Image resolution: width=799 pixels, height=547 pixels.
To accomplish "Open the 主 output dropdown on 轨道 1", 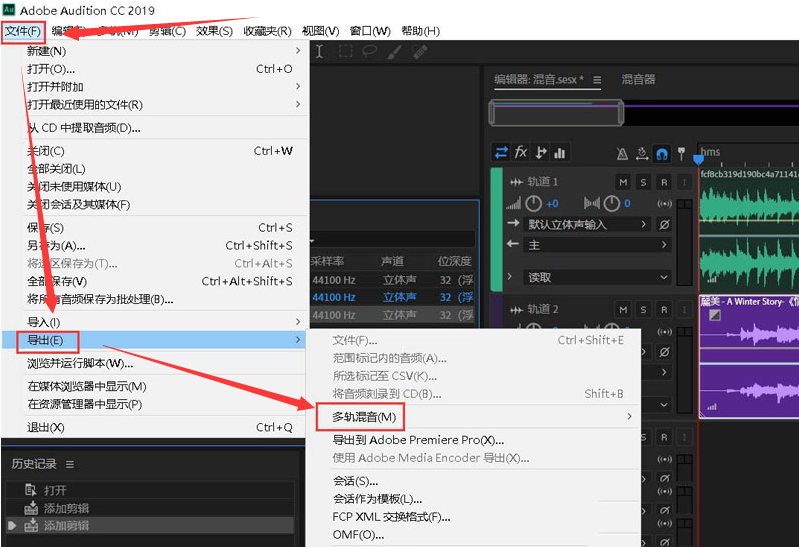I will click(597, 245).
